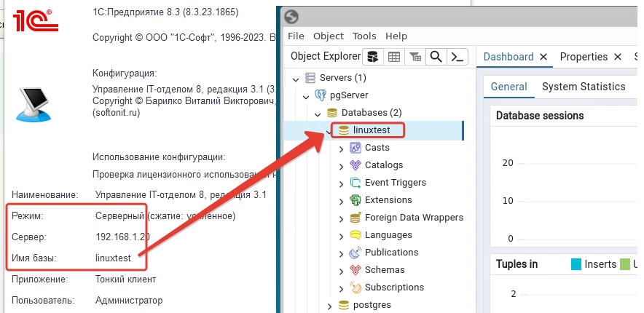Expand the postgres database node
The width and height of the screenshot is (644, 313).
(x=330, y=305)
